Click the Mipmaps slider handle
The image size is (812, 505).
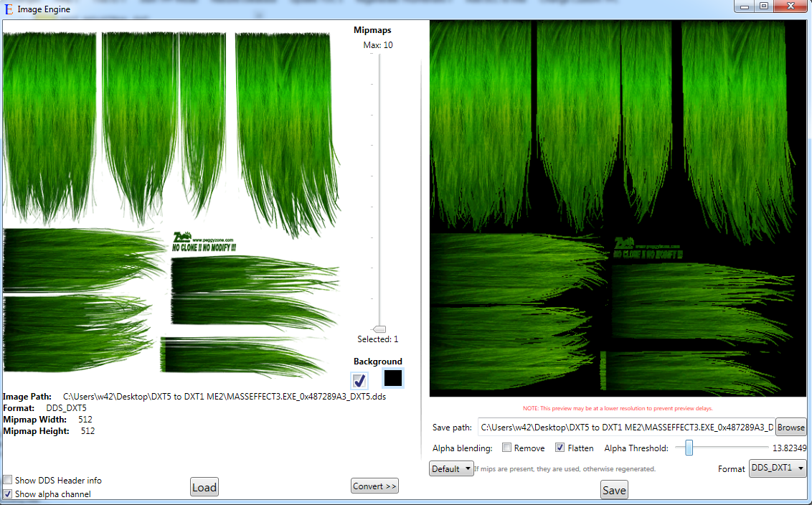(379, 329)
